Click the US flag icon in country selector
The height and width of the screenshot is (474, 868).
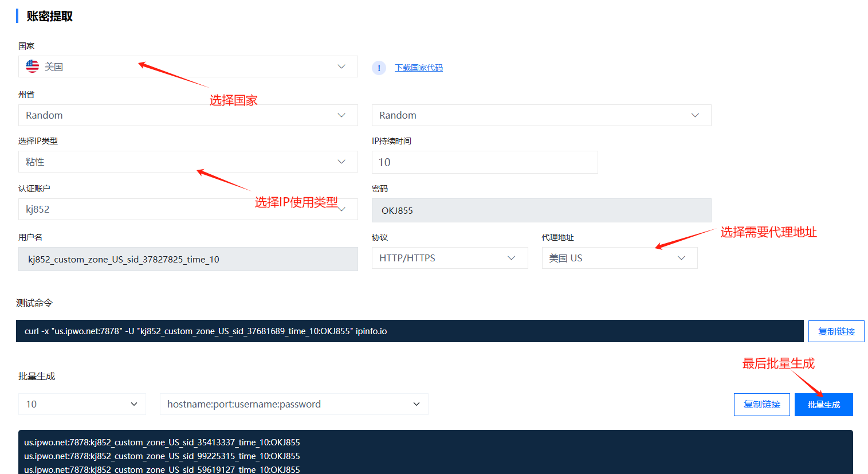click(32, 66)
